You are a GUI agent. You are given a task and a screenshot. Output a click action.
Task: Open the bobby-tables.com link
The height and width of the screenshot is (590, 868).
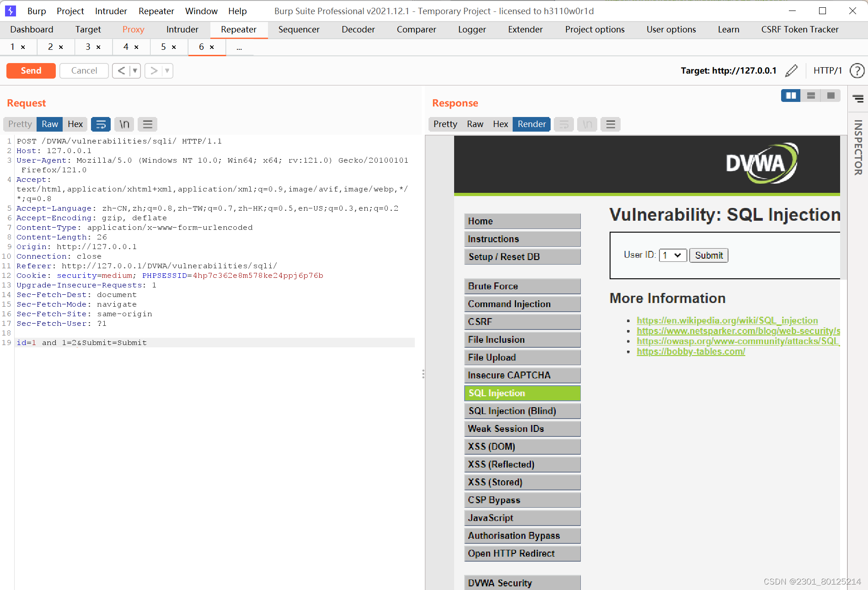click(x=691, y=351)
